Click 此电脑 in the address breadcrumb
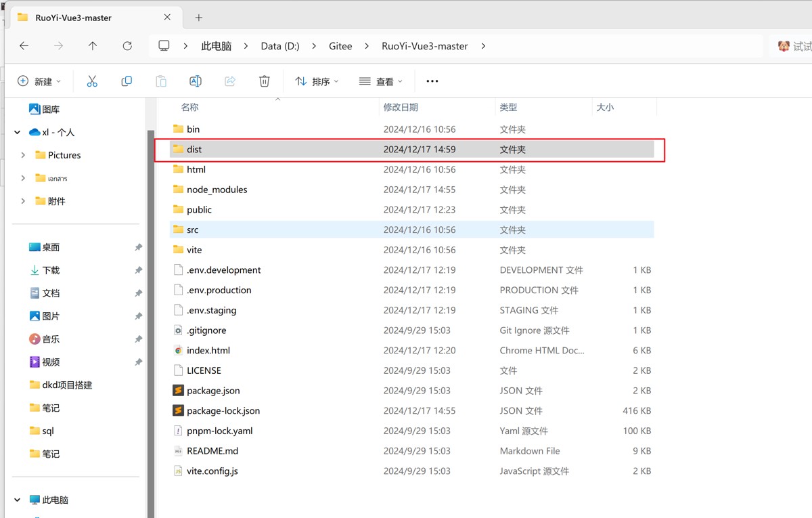This screenshot has width=812, height=518. tap(217, 46)
